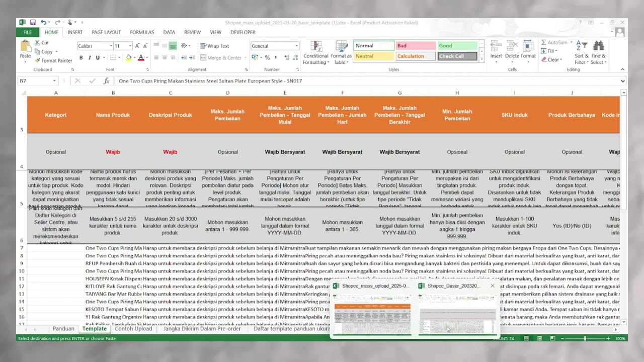The height and width of the screenshot is (362, 644).
Task: Open Find & Select binoculars menu
Action: coord(599,52)
